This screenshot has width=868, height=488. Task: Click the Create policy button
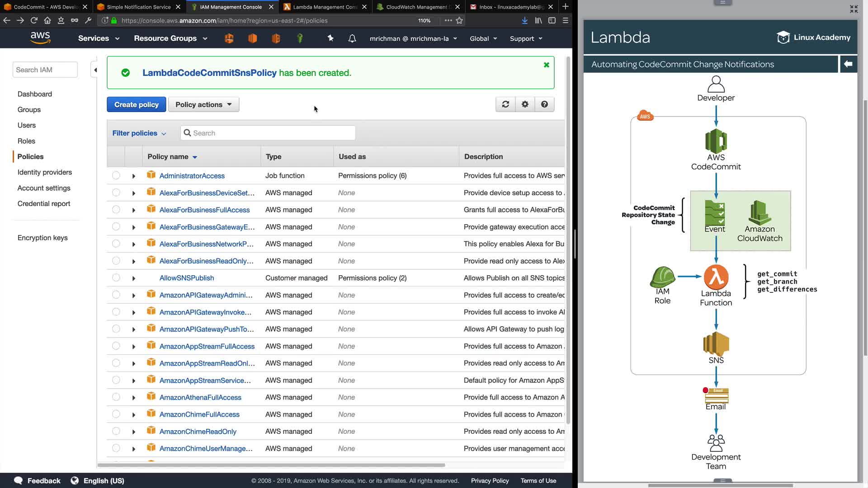click(136, 104)
